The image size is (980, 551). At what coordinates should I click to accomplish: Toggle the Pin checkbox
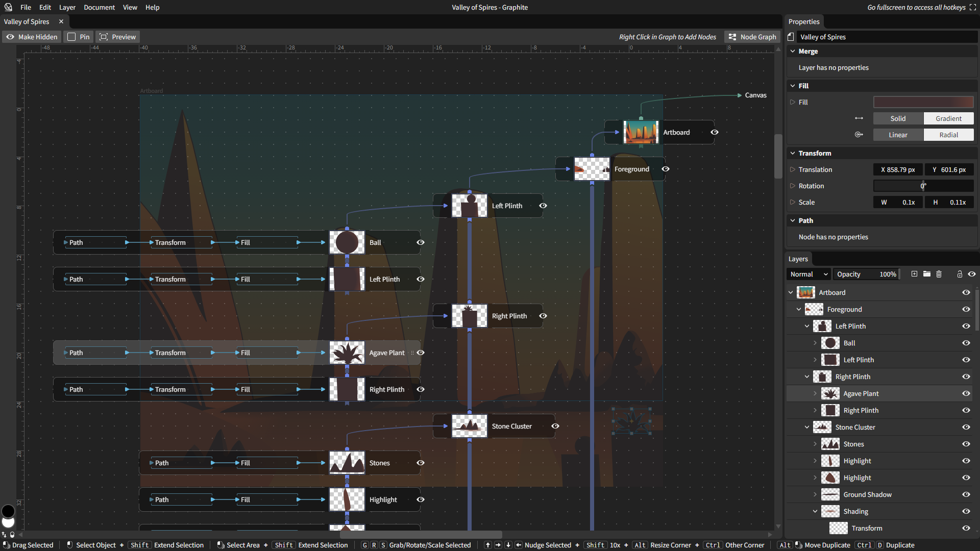pyautogui.click(x=72, y=37)
